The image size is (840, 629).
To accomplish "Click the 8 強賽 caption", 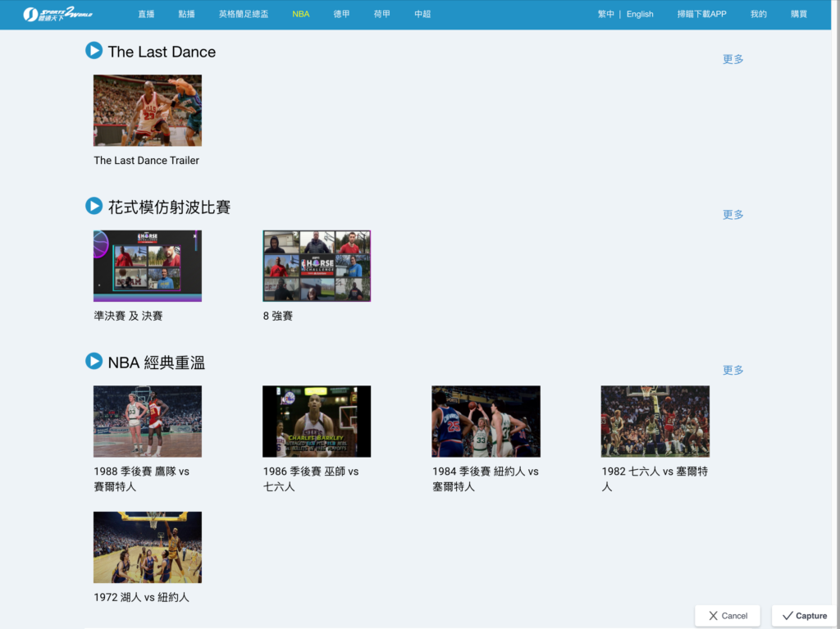I will tap(277, 316).
